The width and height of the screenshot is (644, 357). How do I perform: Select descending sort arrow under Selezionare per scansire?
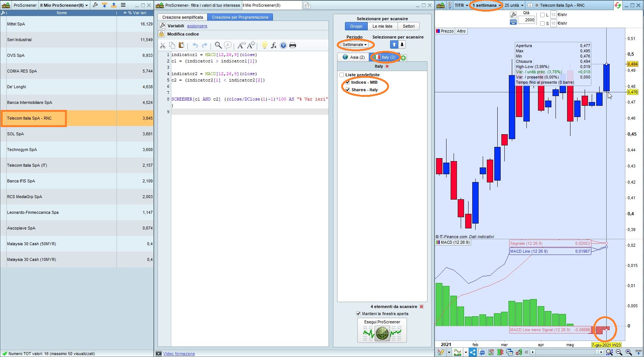tap(402, 44)
